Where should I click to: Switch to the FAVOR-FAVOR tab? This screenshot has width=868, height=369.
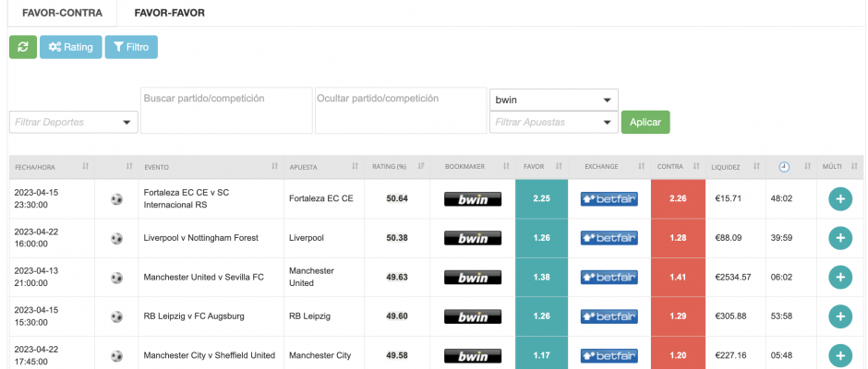click(x=170, y=14)
